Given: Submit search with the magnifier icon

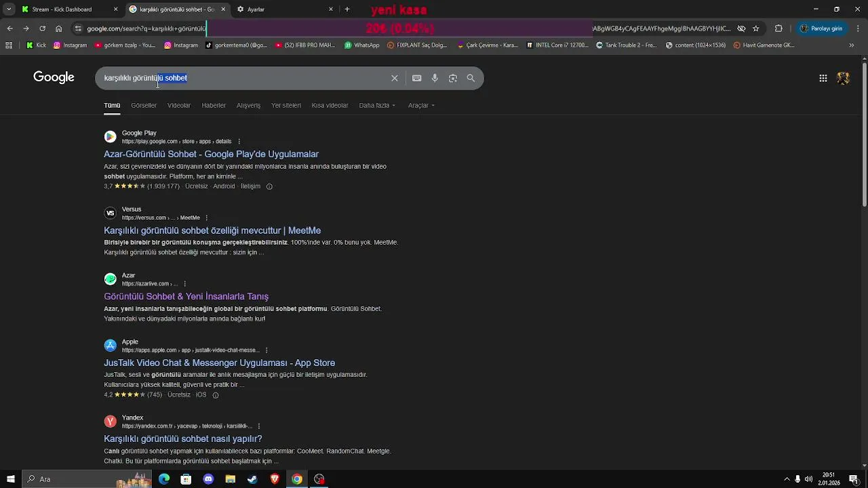Looking at the screenshot, I should (x=471, y=78).
